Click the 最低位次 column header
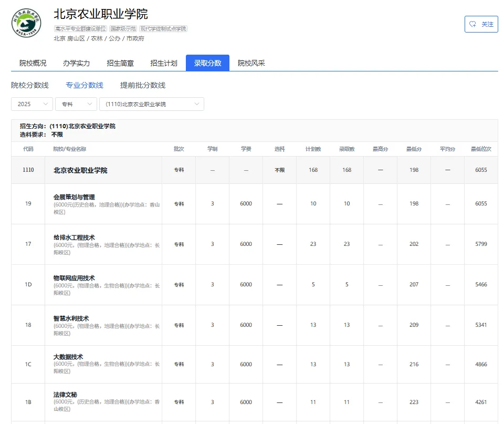The image size is (504, 424). [x=481, y=149]
